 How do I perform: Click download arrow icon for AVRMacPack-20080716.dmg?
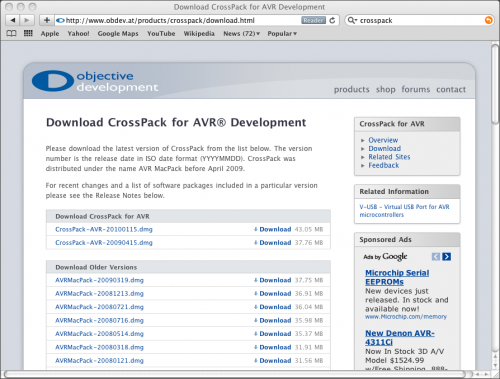click(256, 320)
